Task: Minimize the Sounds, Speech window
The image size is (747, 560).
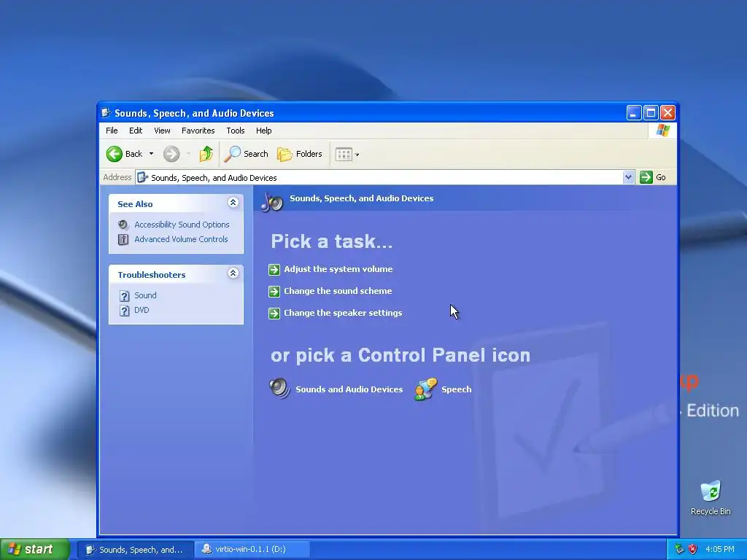Action: (x=634, y=113)
